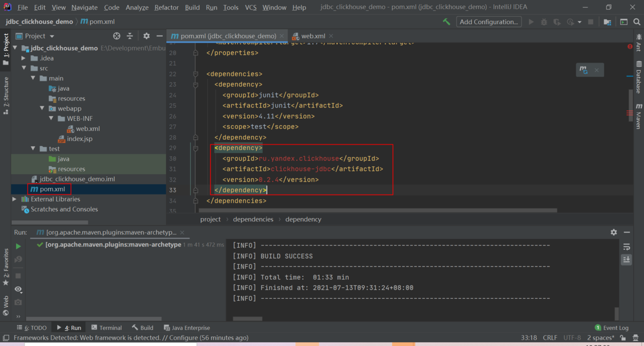Screen dimensions: 644x346
Task: Switch to web.xml editor tab
Action: pyautogui.click(x=313, y=36)
